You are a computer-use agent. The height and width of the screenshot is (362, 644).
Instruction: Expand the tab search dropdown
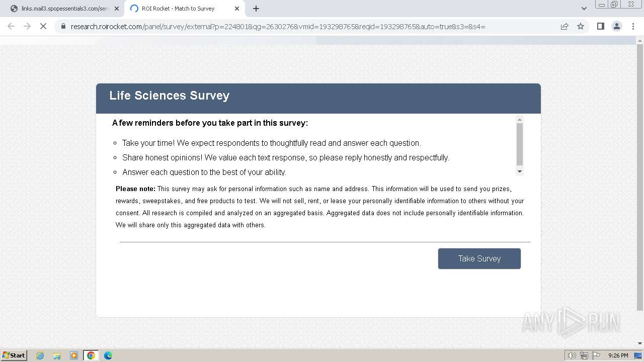584,9
